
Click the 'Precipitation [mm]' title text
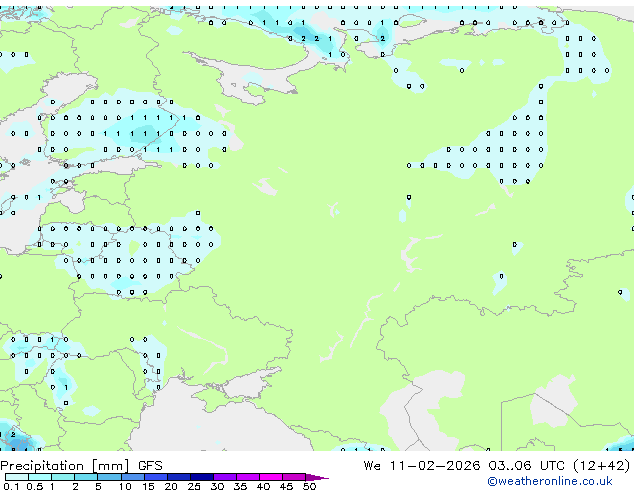coord(65,466)
